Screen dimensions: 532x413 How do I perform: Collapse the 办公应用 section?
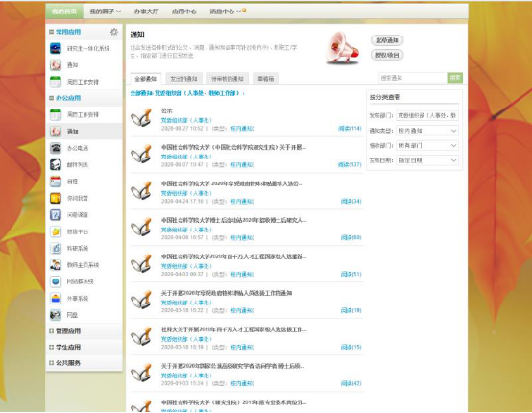pyautogui.click(x=51, y=98)
